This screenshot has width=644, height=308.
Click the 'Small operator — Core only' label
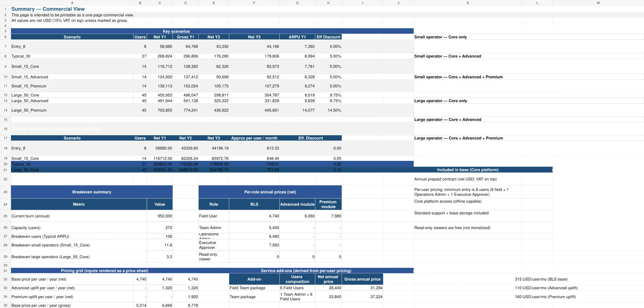pos(440,37)
